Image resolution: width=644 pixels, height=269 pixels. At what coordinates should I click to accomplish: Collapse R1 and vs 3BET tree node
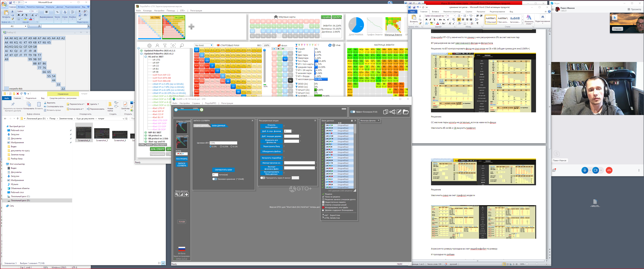(146, 57)
